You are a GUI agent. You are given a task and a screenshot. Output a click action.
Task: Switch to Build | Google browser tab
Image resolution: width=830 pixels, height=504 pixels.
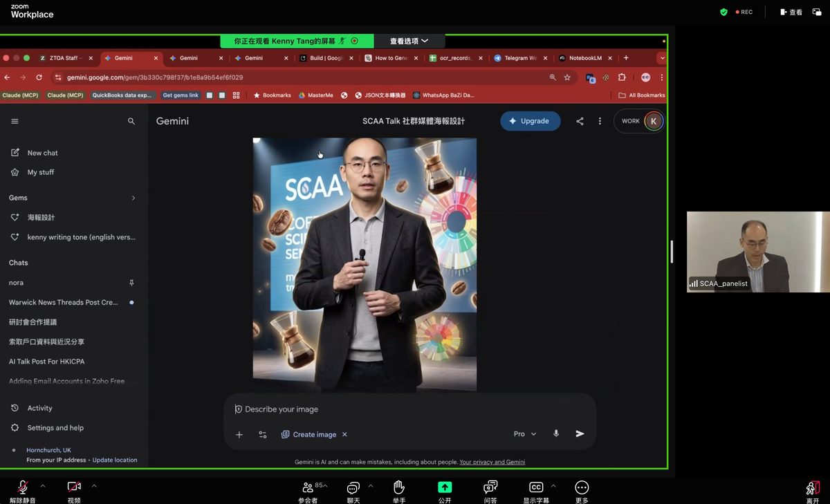coord(327,58)
